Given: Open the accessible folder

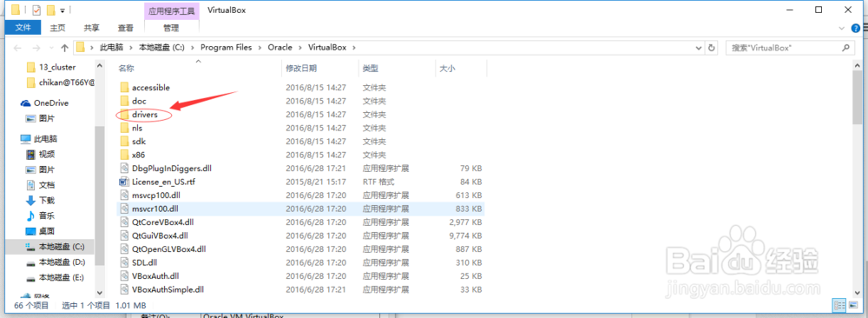Looking at the screenshot, I should pos(150,88).
